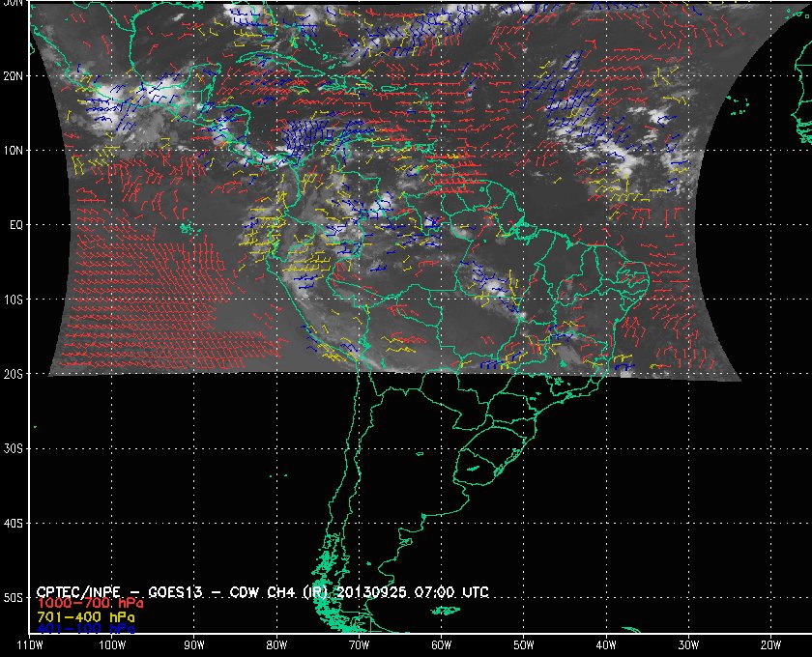Select the 20N latitude axis label

[x=12, y=75]
